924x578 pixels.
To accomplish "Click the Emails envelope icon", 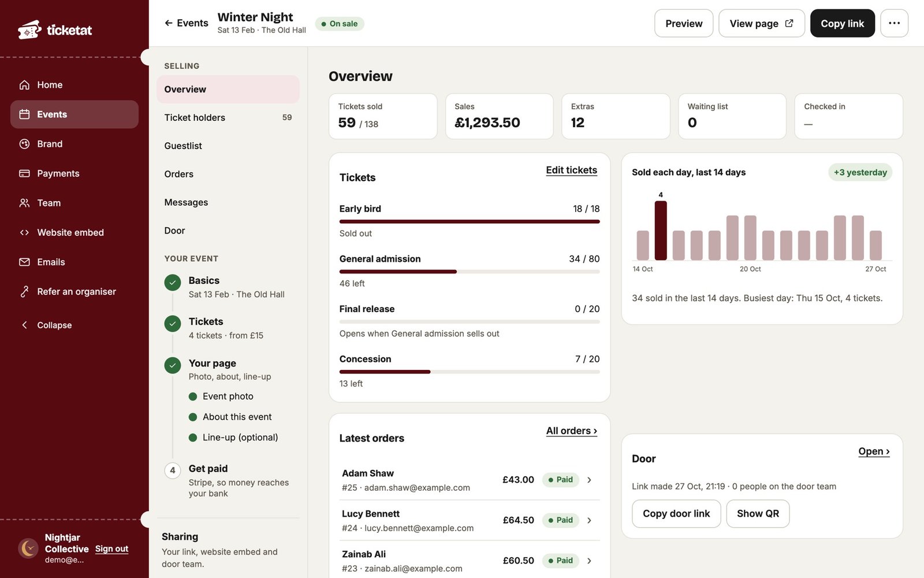I will [24, 262].
